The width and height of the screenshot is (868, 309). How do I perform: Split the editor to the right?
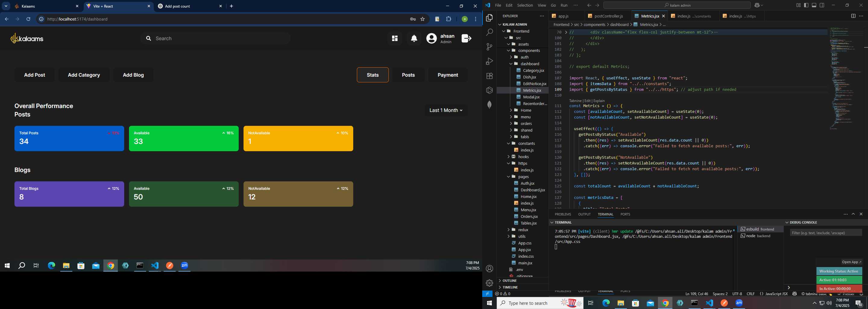click(853, 16)
